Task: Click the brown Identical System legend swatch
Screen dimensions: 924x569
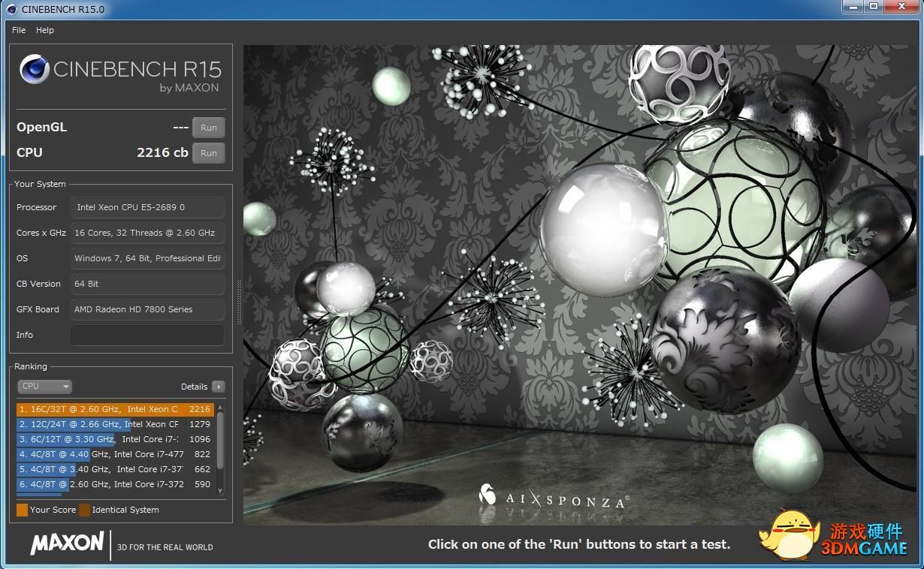Action: pyautogui.click(x=84, y=510)
